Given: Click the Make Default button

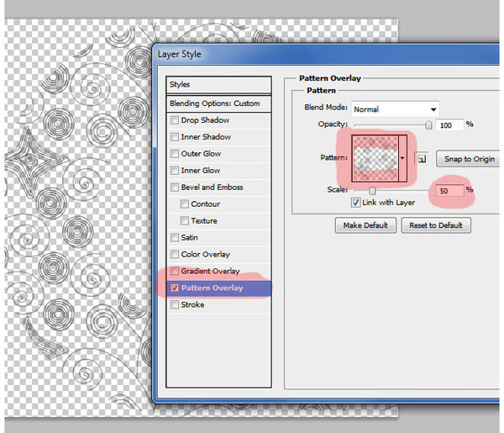Looking at the screenshot, I should coord(365,225).
